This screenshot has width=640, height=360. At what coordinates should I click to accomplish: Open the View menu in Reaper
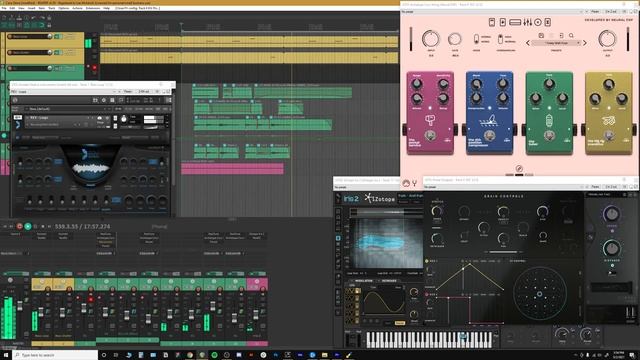(21, 8)
